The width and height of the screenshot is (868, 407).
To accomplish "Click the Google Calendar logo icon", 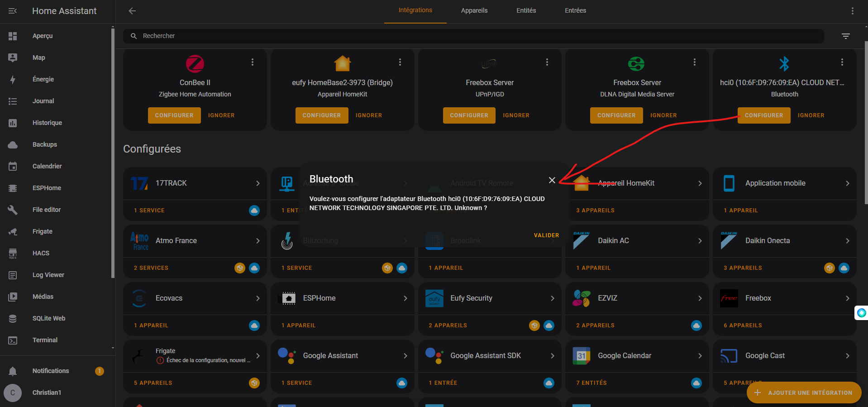I will [582, 356].
